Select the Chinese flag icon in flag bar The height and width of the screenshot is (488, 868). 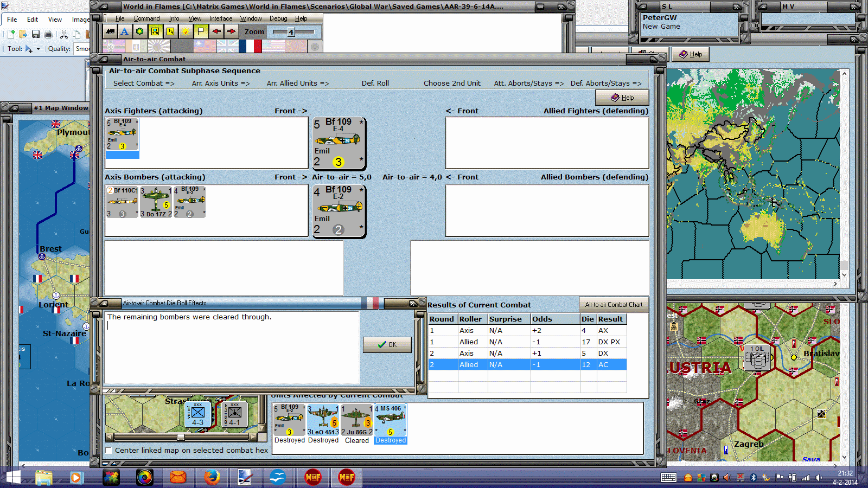205,46
